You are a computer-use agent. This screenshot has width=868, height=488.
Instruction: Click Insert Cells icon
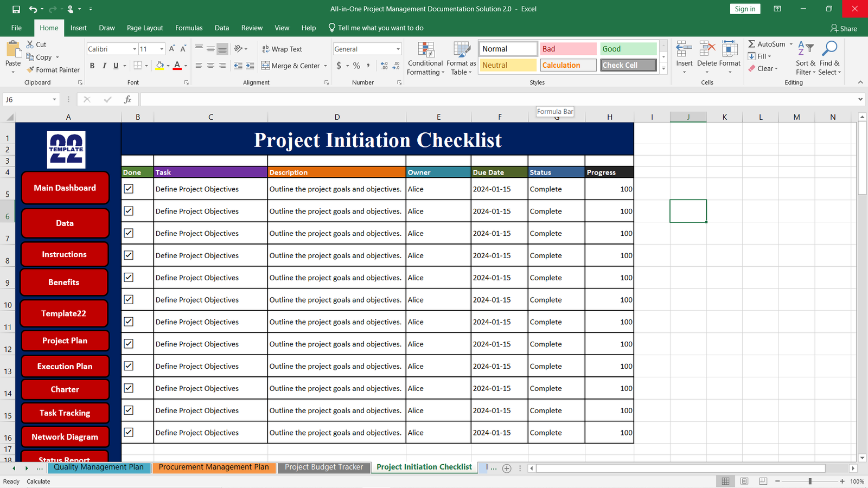[x=684, y=49]
